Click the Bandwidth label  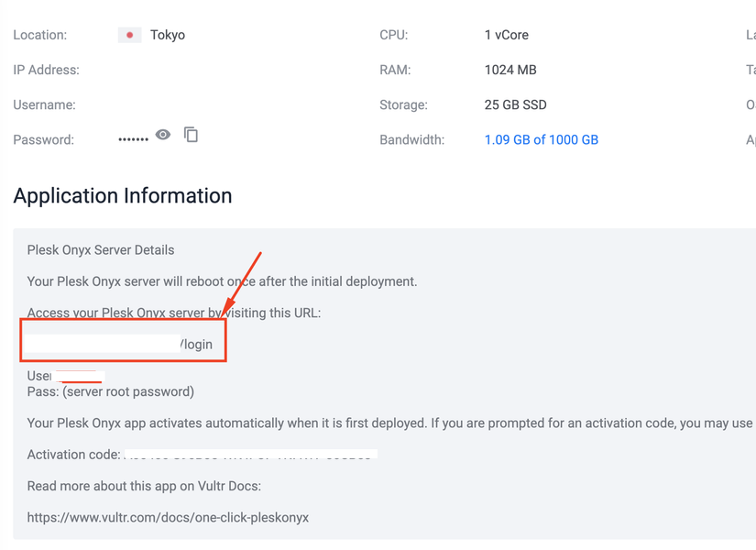[411, 140]
